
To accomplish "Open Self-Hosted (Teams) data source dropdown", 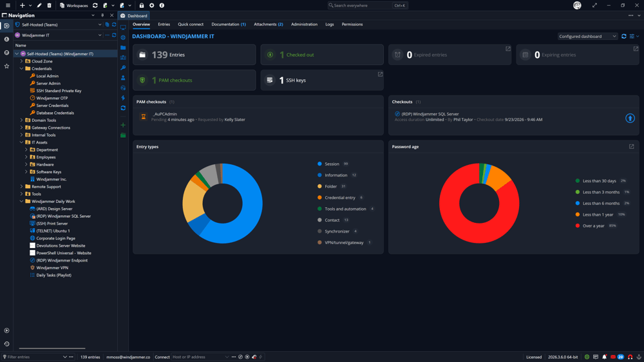I will 100,24.
